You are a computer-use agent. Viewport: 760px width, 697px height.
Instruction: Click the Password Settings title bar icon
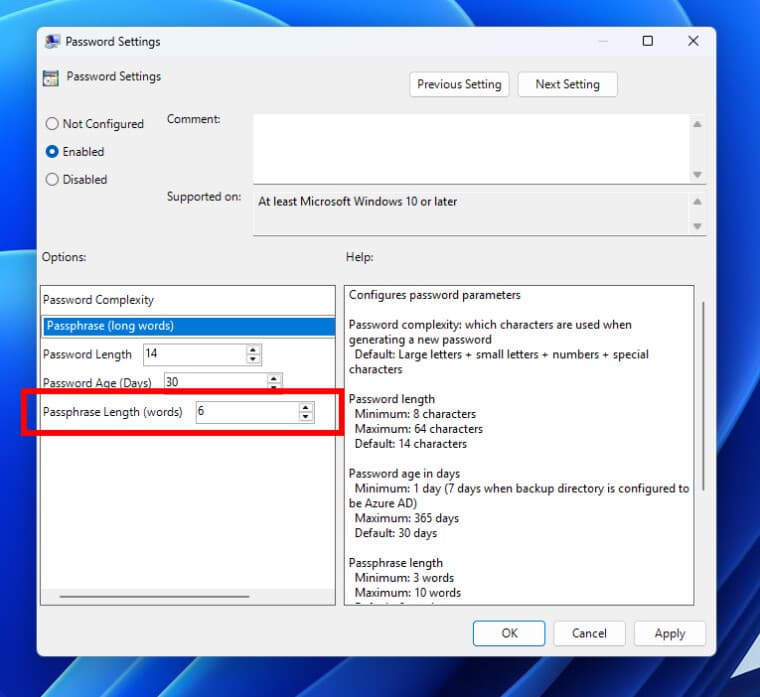click(52, 41)
